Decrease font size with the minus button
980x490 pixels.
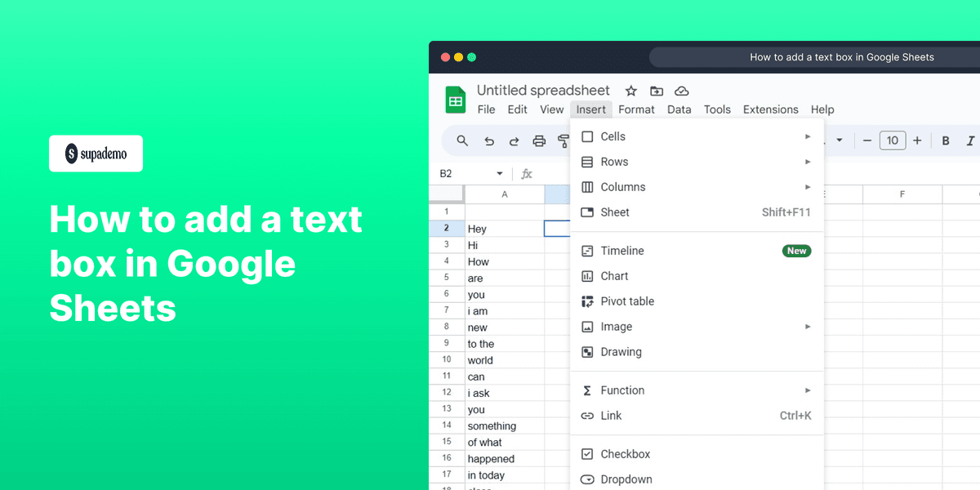coord(867,140)
